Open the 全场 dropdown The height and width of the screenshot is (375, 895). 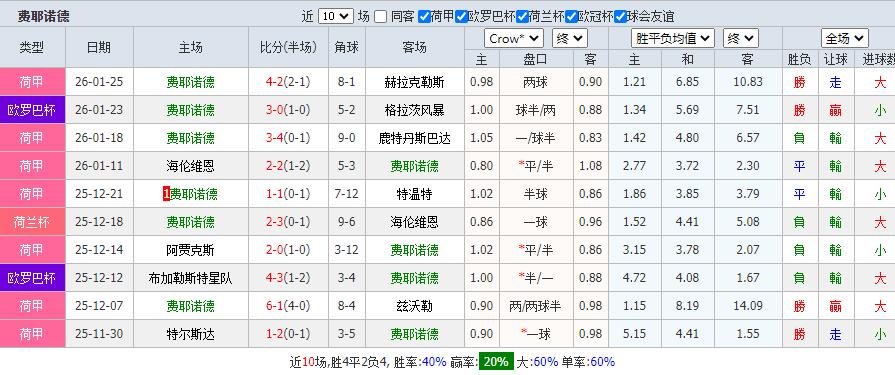point(845,38)
